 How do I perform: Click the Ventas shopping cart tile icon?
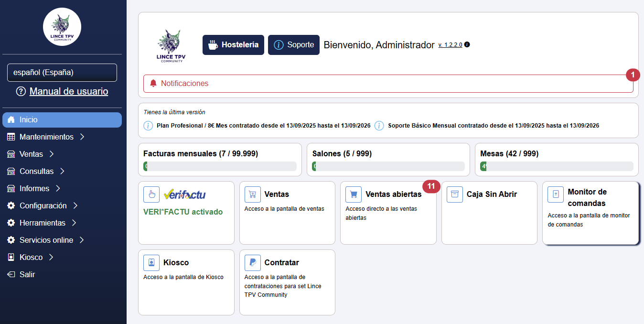tap(253, 194)
